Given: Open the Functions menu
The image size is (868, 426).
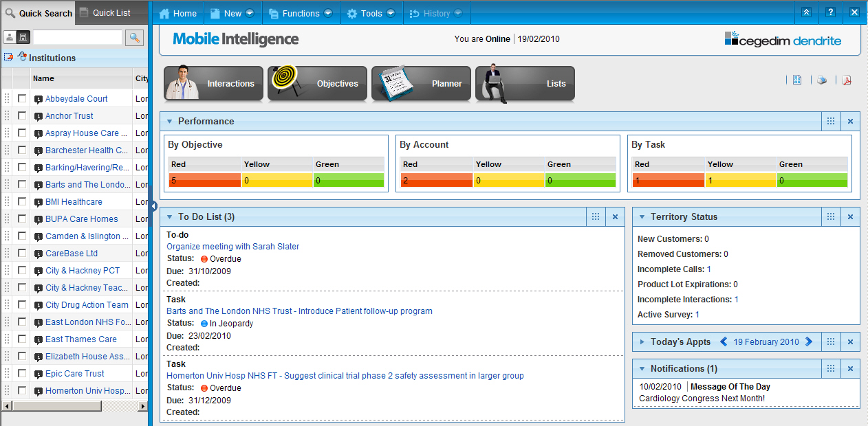Looking at the screenshot, I should (301, 13).
